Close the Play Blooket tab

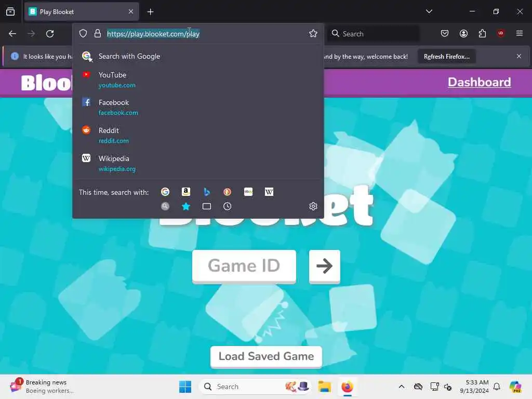(x=131, y=11)
